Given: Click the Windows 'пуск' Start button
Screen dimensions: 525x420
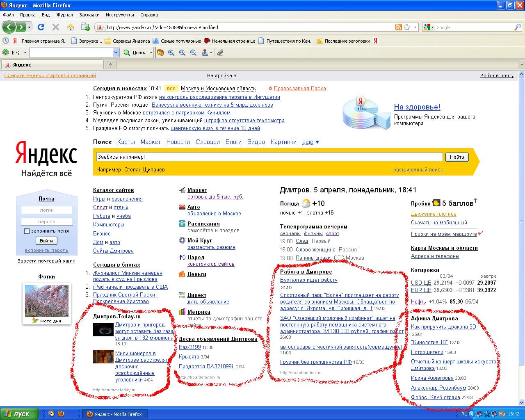Looking at the screenshot, I should [20, 414].
